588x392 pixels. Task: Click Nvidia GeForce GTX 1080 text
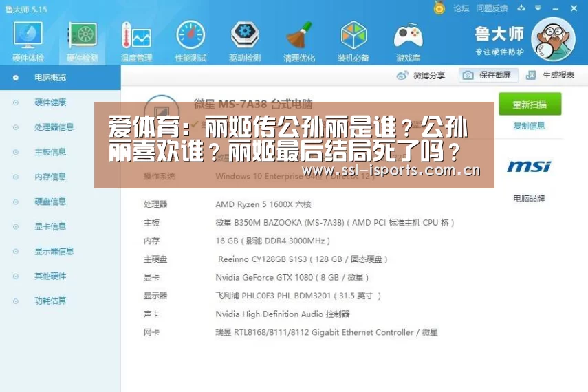pos(292,278)
